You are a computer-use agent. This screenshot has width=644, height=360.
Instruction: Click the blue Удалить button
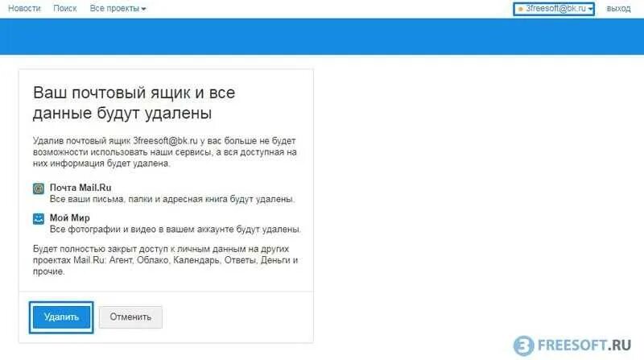(x=61, y=317)
